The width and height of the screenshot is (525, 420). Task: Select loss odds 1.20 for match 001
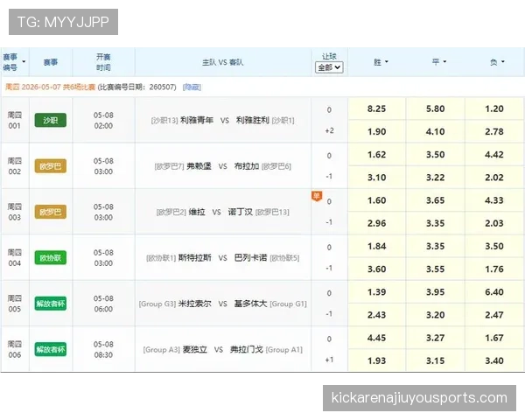[494, 108]
